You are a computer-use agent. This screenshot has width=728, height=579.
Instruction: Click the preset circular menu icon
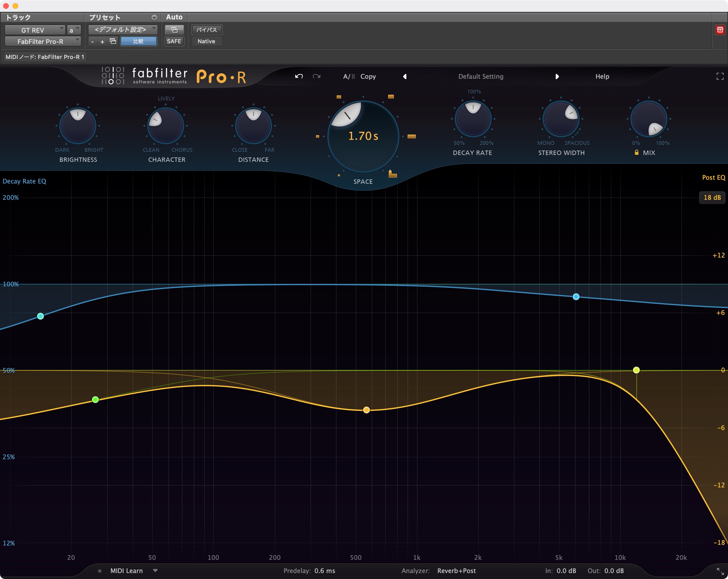pyautogui.click(x=154, y=18)
